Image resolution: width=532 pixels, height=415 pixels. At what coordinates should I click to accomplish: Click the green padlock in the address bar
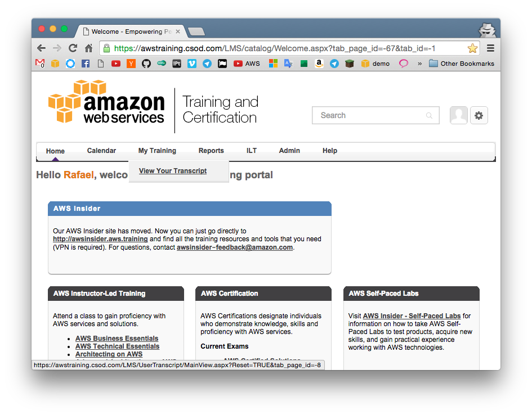(x=106, y=48)
